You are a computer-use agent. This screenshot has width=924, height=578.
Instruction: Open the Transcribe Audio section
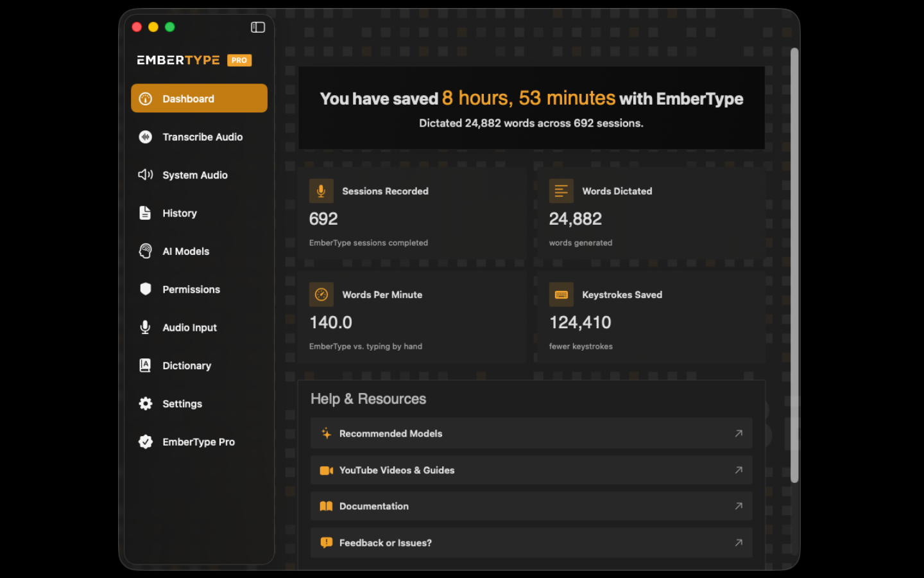[x=199, y=137]
